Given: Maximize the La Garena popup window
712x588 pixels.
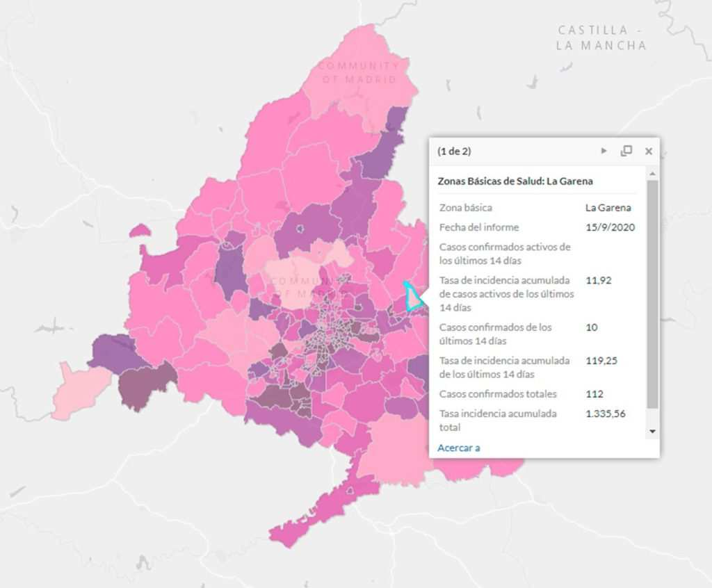Looking at the screenshot, I should click(626, 151).
